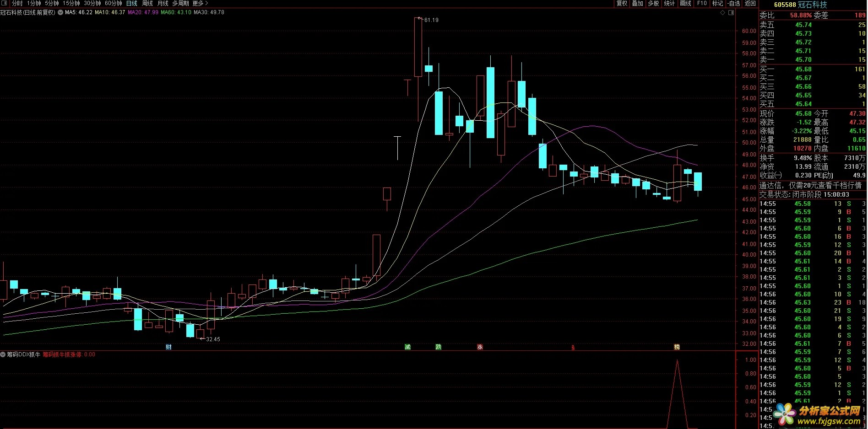This screenshot has height=429, width=868.
Task: Switch to 周线 weekly chart
Action: [x=147, y=3]
